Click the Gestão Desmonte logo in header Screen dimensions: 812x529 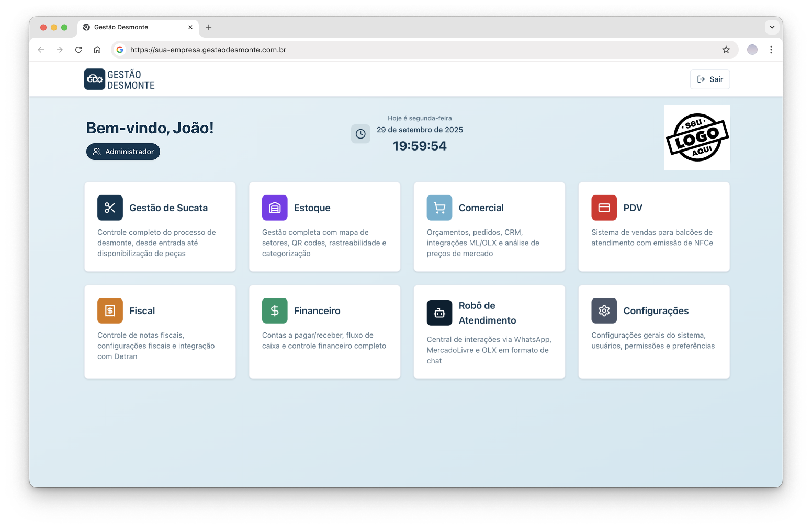pos(120,79)
